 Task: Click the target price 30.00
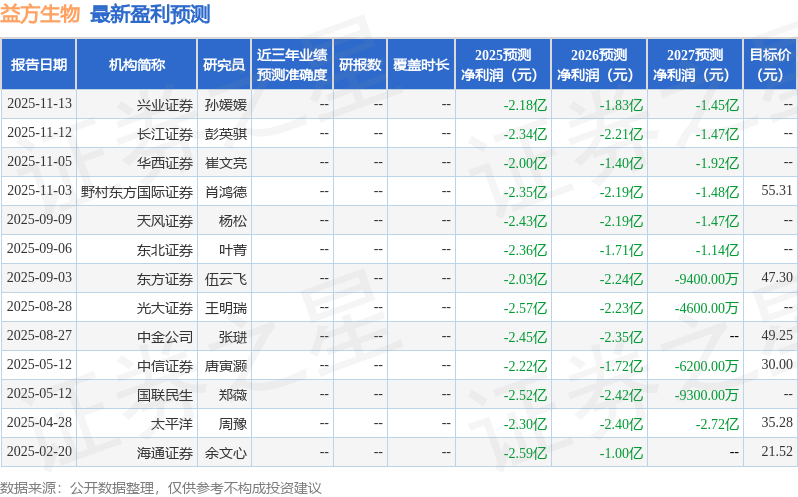pos(777,365)
